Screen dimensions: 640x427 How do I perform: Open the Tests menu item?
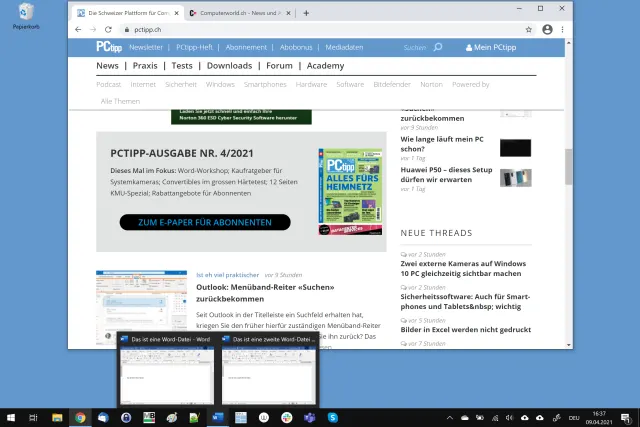[182, 65]
